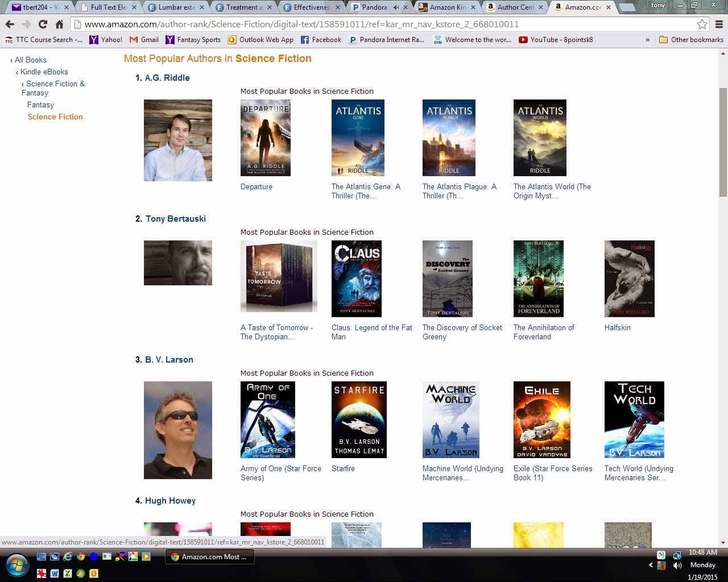Click the AVG antivirus tray icon

pos(661,566)
